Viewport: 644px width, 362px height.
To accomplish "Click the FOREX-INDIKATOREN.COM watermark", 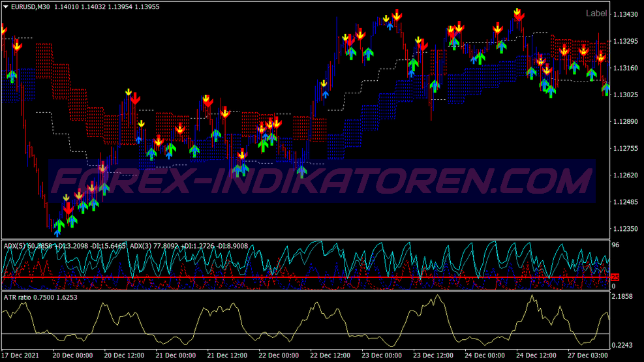I will tap(321, 181).
